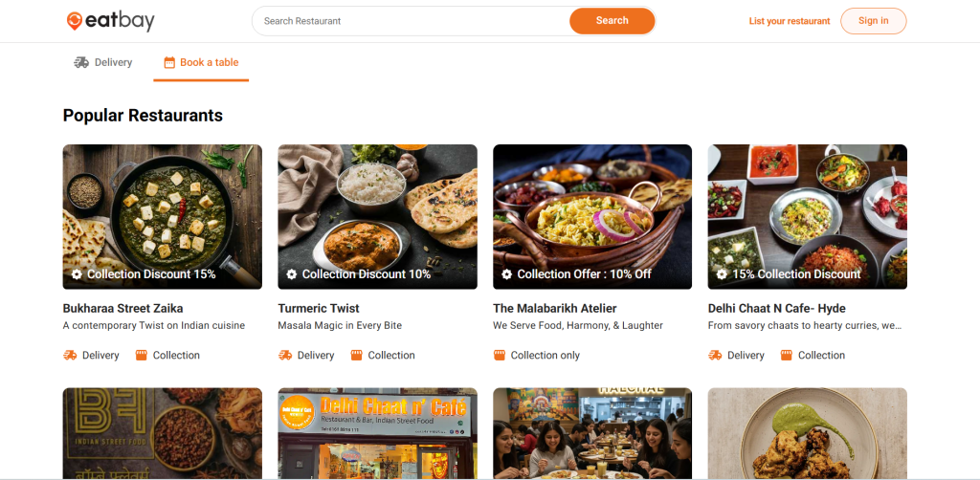Select the Book a table tab
980x480 pixels.
(x=202, y=62)
